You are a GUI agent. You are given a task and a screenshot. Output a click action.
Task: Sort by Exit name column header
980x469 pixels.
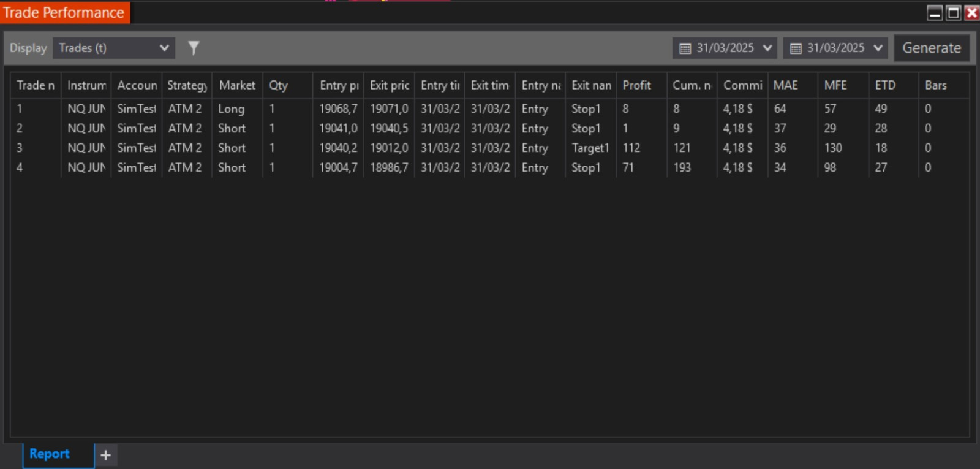[x=591, y=85]
